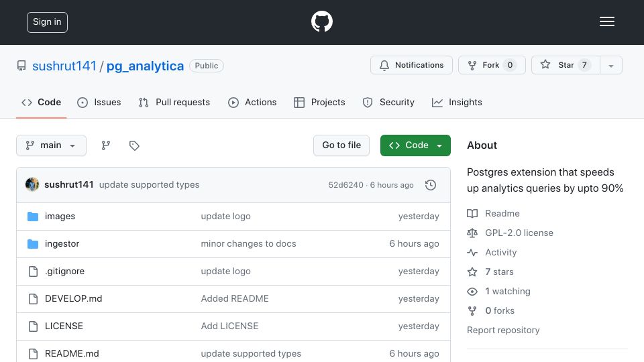
Task: Open 'minor changes to docs' commit message
Action: point(248,244)
